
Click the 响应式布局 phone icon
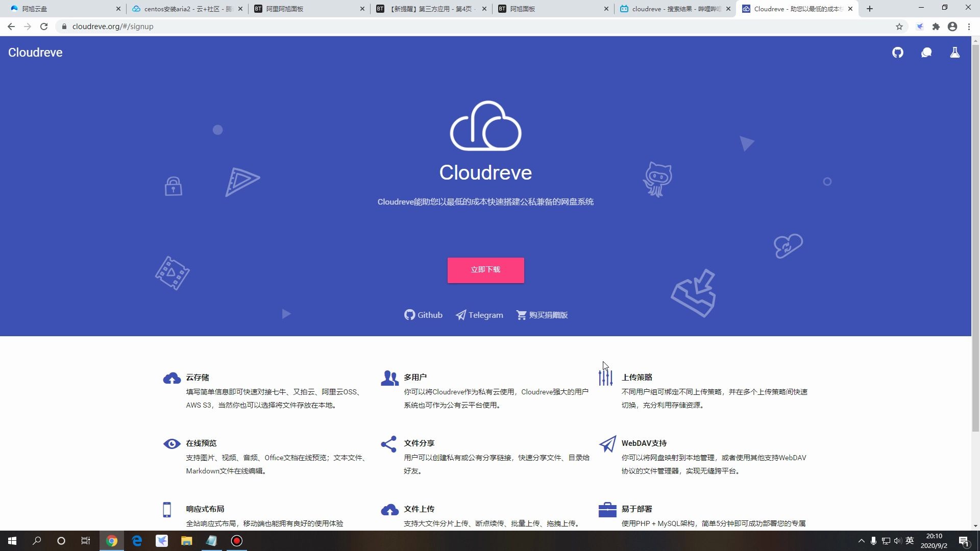[x=167, y=510]
